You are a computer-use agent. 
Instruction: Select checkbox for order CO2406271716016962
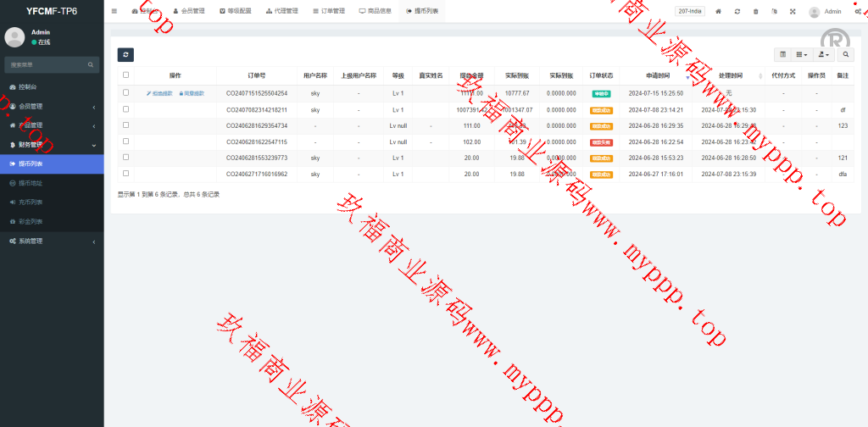[126, 174]
